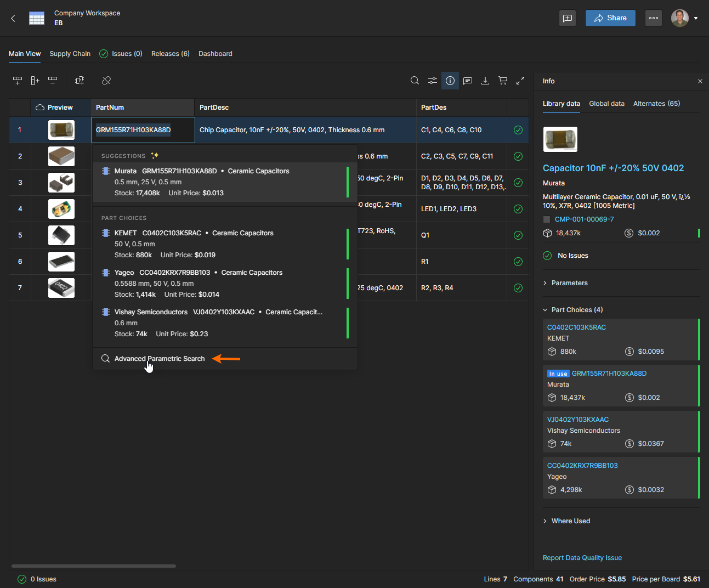This screenshot has height=588, width=709.
Task: Open the Alternates (65) tab
Action: (x=656, y=104)
